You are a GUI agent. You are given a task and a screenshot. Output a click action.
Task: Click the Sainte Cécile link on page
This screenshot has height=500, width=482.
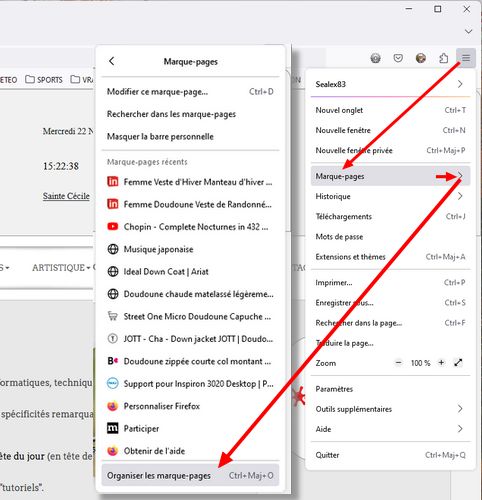click(x=66, y=196)
